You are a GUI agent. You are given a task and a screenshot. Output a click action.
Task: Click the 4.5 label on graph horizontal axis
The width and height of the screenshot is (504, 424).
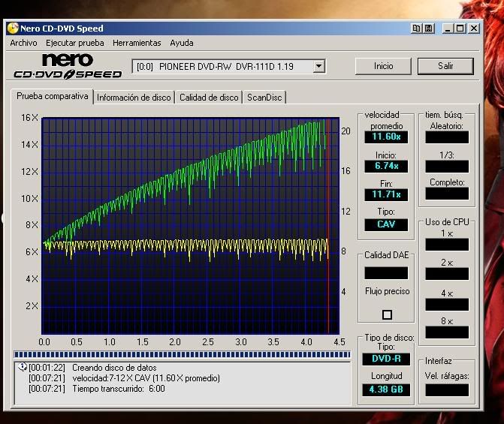[x=339, y=341]
